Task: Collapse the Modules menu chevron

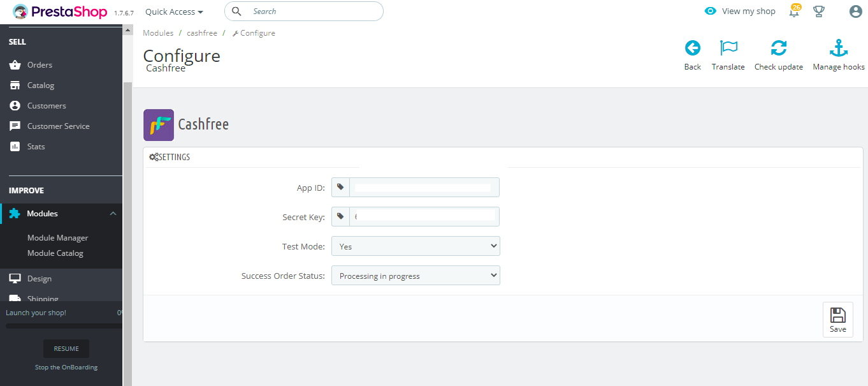Action: [x=113, y=214]
